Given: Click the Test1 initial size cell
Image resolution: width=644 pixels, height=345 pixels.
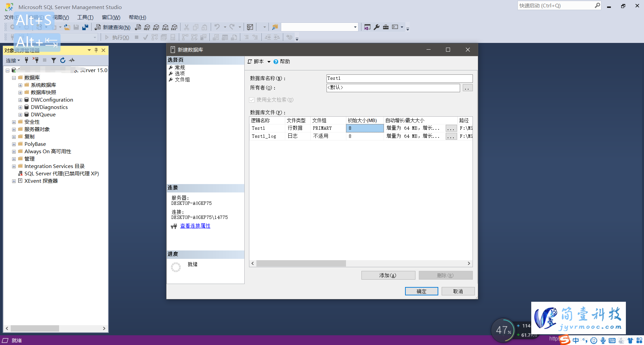Looking at the screenshot, I should point(365,128).
